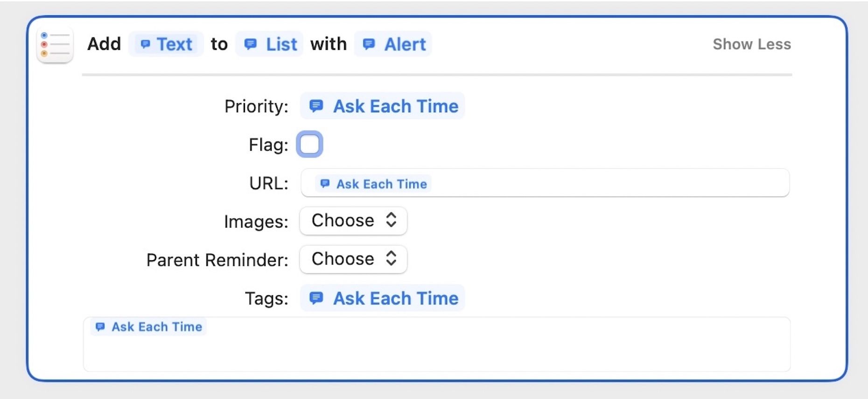Collapse the action with Show Less

click(x=751, y=44)
